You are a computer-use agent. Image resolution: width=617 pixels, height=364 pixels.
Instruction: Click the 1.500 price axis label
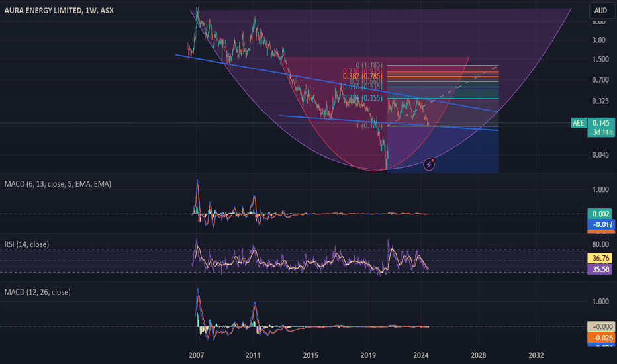pos(600,60)
